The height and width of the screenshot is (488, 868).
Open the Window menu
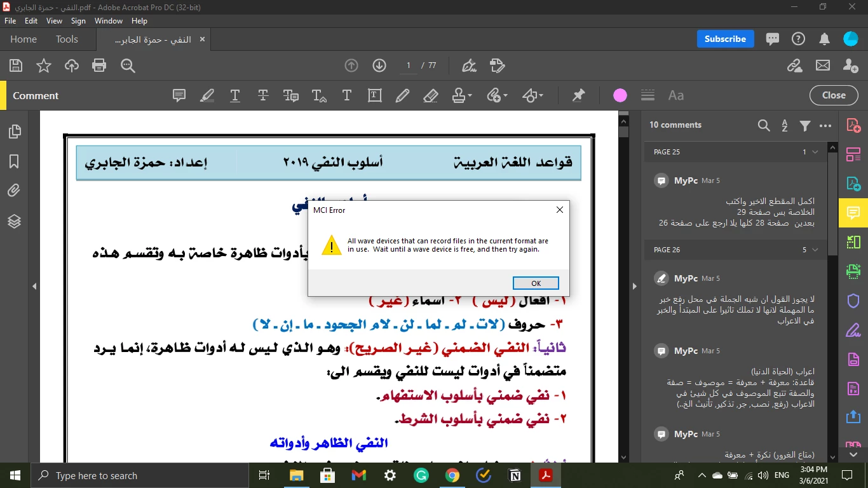(109, 21)
